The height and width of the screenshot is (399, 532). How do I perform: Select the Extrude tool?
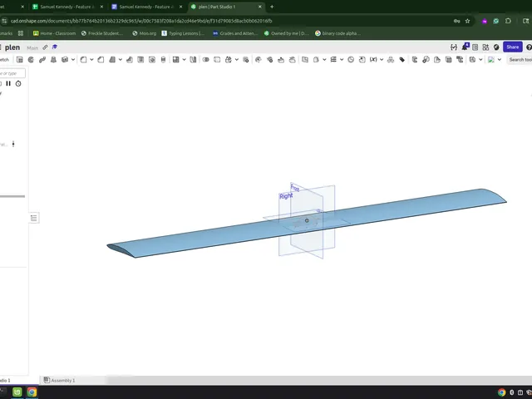(20, 60)
